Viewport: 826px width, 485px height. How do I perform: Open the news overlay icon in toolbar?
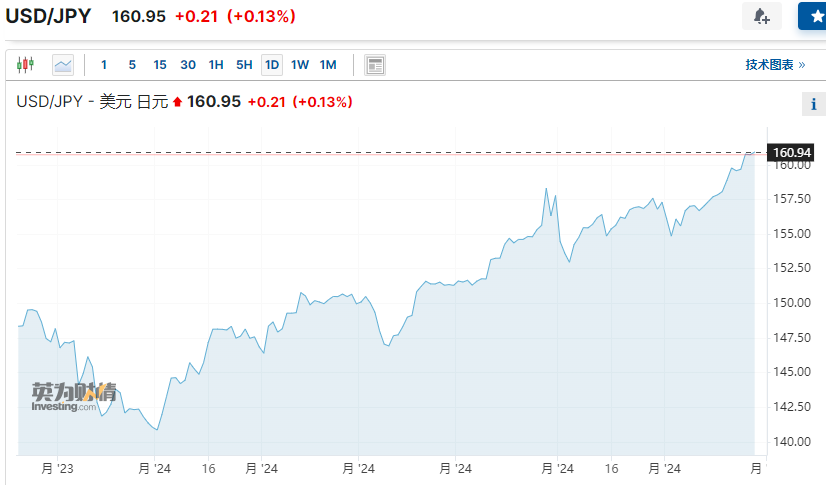pyautogui.click(x=375, y=65)
